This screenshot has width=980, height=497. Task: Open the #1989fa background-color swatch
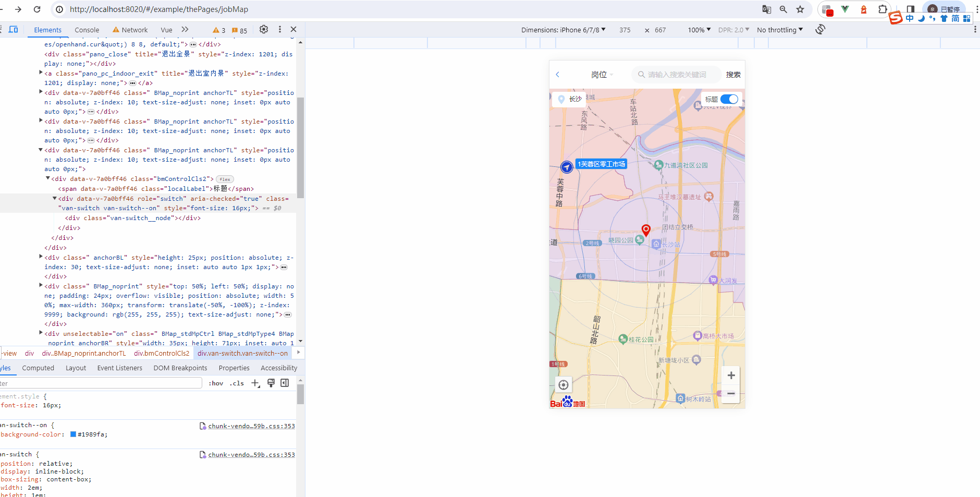(x=73, y=434)
